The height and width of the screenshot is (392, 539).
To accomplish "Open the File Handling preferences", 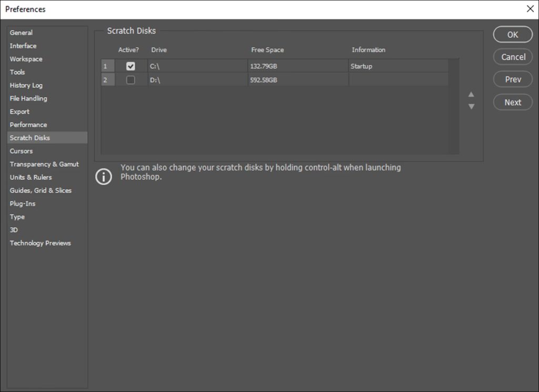I will pyautogui.click(x=28, y=98).
